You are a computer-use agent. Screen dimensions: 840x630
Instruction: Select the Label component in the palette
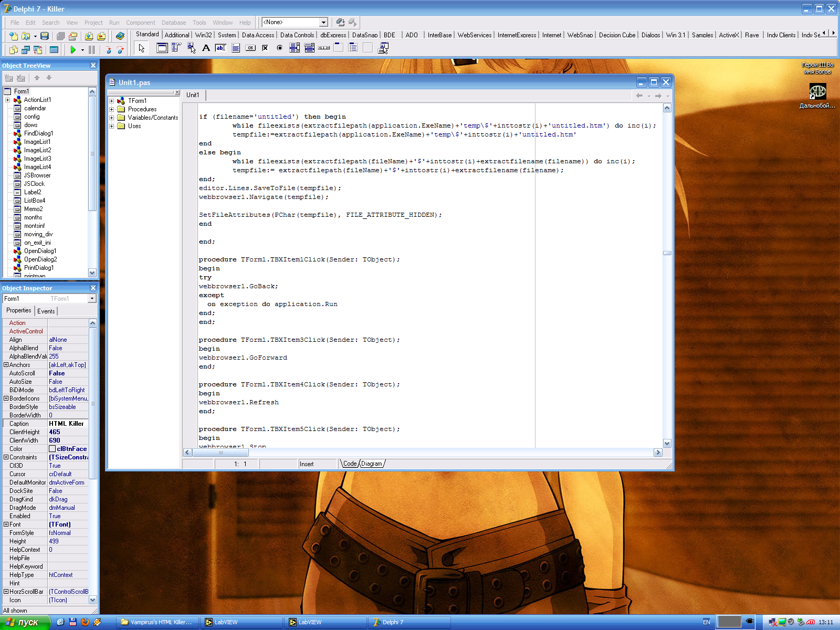click(x=206, y=48)
